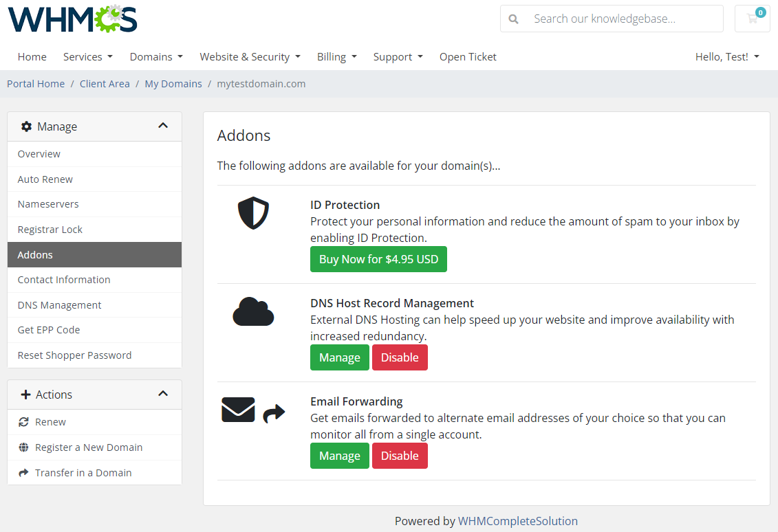Open the shopping cart icon

(x=752, y=19)
